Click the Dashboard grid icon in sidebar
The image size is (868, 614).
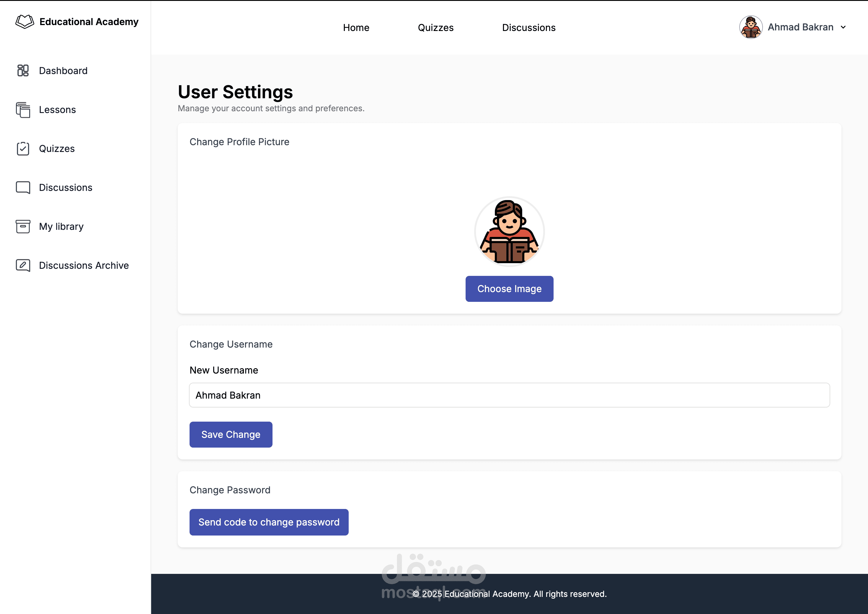pyautogui.click(x=23, y=70)
